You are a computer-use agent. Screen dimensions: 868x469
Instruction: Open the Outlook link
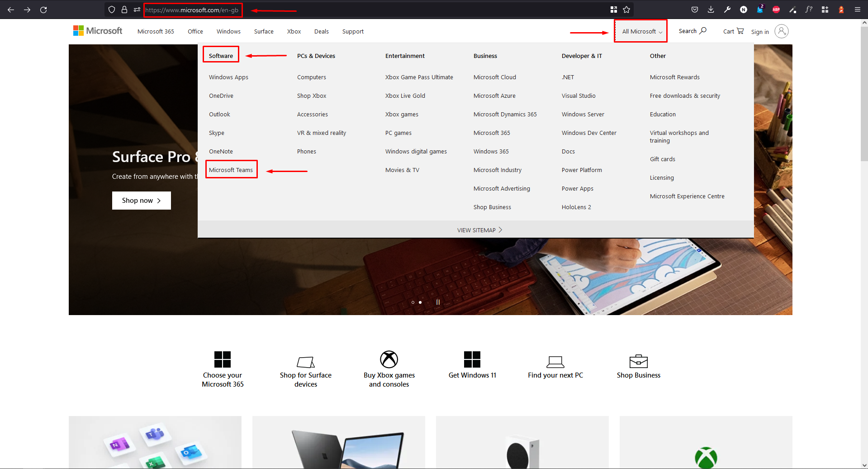219,114
